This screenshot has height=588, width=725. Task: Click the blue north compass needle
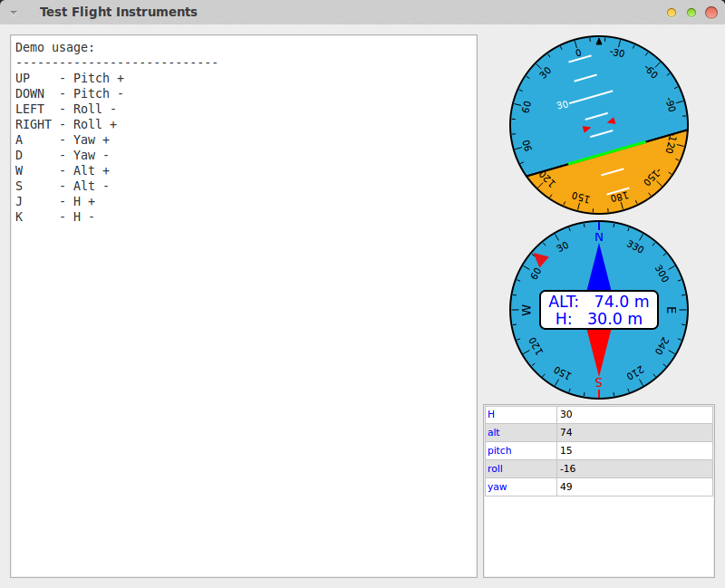pyautogui.click(x=598, y=270)
